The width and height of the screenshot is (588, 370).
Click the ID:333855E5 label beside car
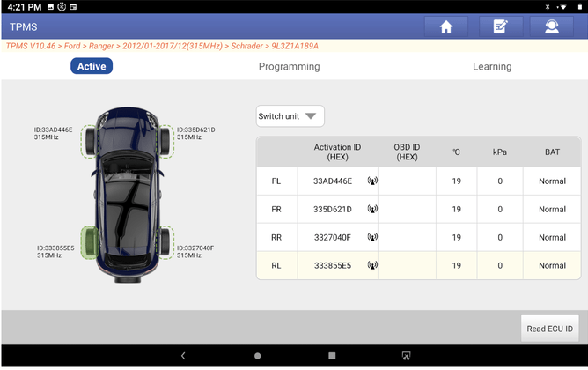tap(55, 248)
